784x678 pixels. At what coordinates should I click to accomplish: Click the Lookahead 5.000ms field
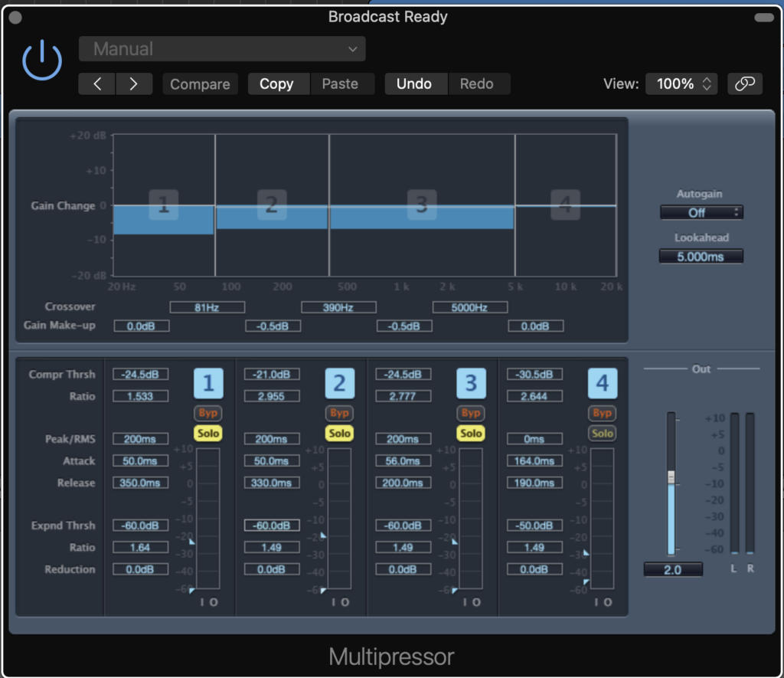[701, 257]
